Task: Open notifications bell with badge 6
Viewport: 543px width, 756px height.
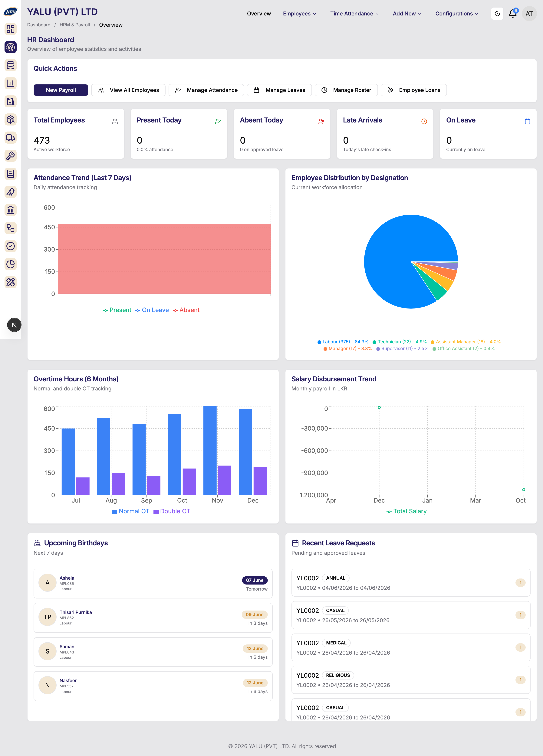Action: click(513, 13)
